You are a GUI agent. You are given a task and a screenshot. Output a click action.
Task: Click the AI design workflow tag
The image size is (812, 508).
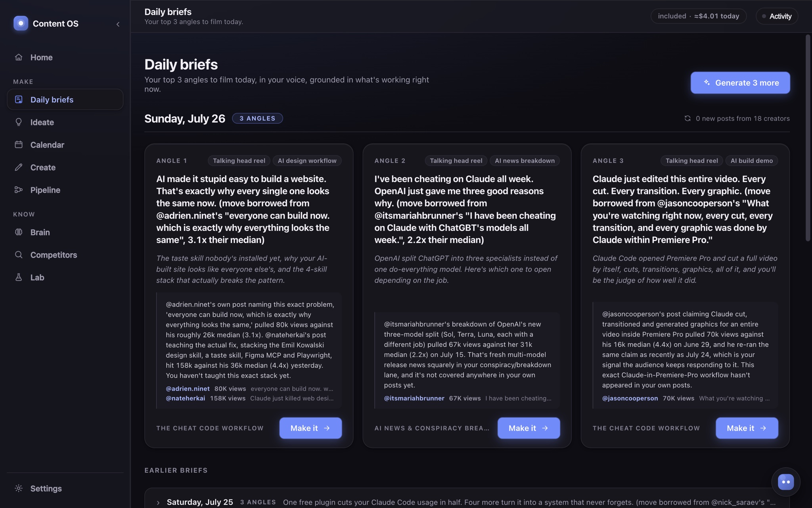[307, 161]
